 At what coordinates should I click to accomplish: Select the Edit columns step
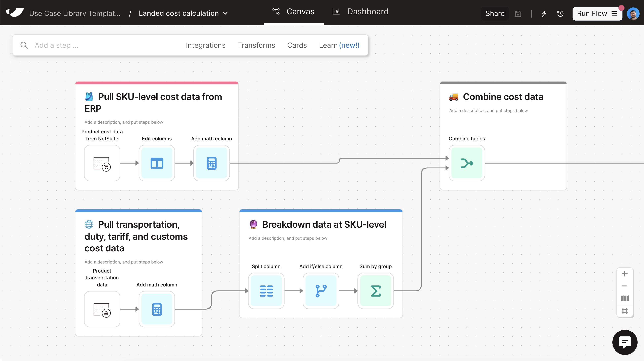pos(157,163)
